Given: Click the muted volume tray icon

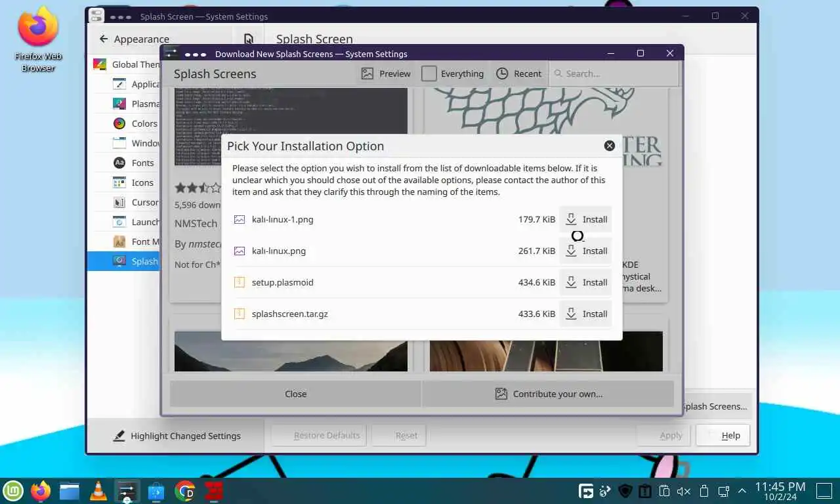Looking at the screenshot, I should click(x=684, y=491).
